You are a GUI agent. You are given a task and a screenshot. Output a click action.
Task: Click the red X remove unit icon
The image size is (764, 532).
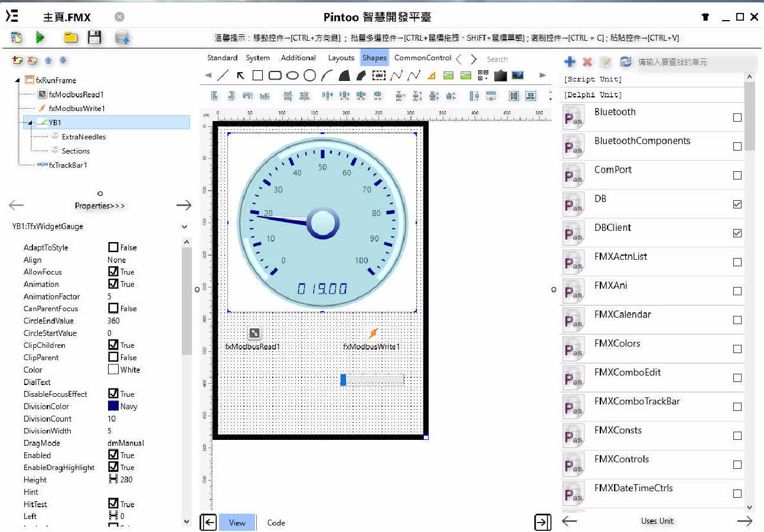(587, 61)
